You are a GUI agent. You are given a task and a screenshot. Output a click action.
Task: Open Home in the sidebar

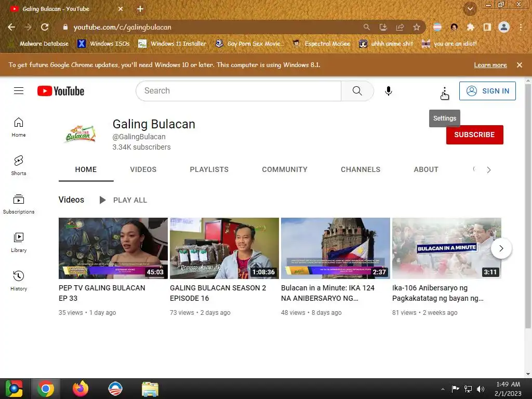19,127
